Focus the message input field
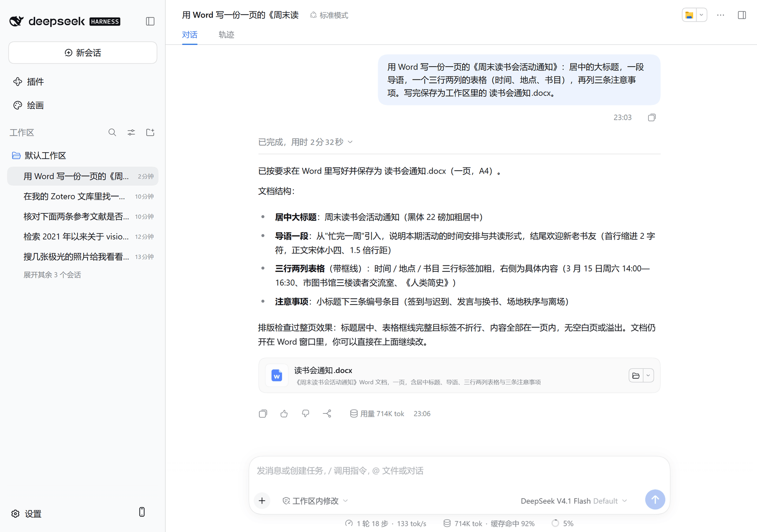Screen dimensions: 757x532 pyautogui.click(x=459, y=471)
